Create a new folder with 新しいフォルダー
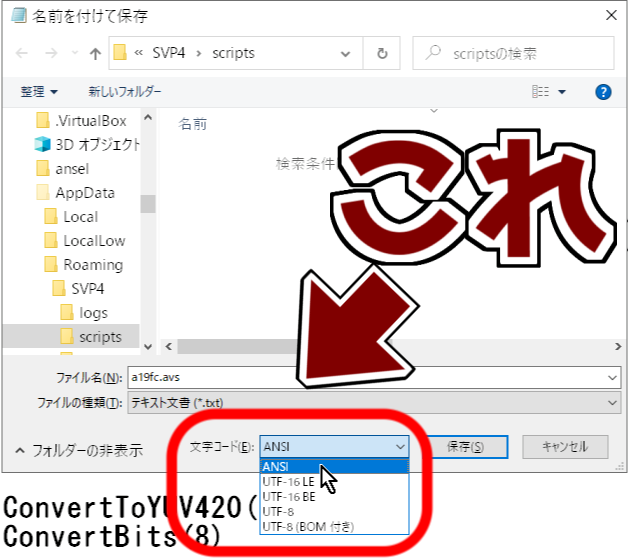The image size is (628, 560). point(125,92)
